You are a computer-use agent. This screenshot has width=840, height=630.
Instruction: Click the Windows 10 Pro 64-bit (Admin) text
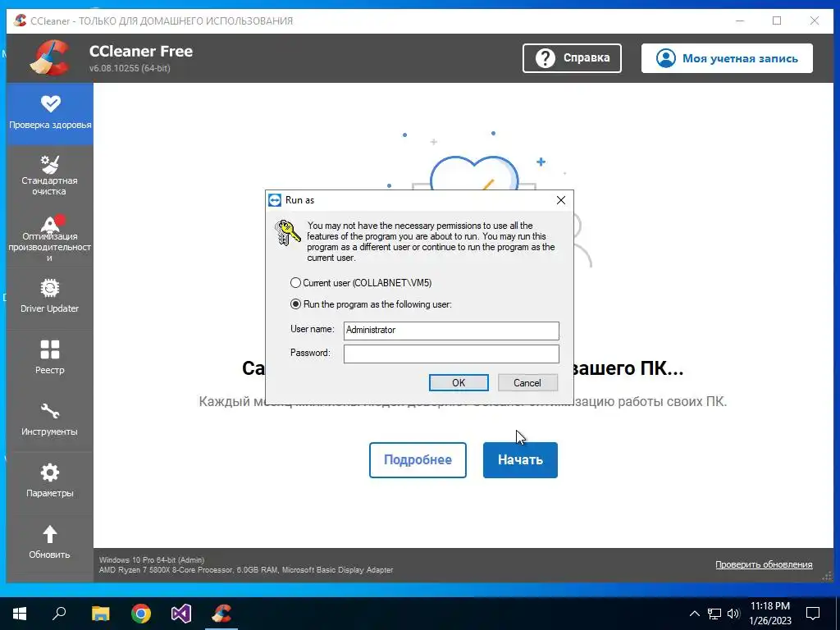[x=152, y=559]
